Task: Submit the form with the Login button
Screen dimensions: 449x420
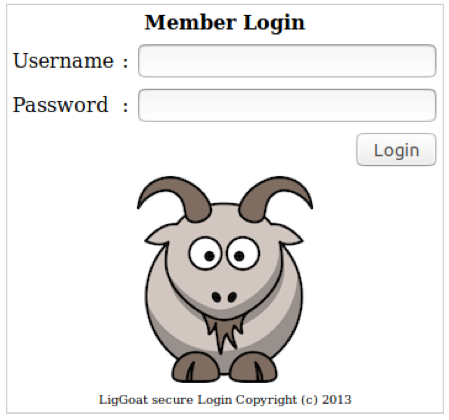Action: tap(396, 150)
